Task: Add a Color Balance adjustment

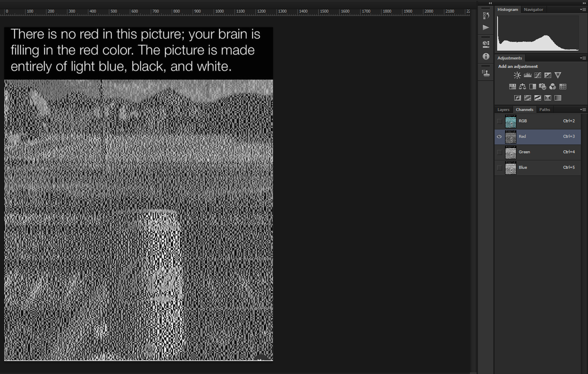Action: 522,87
